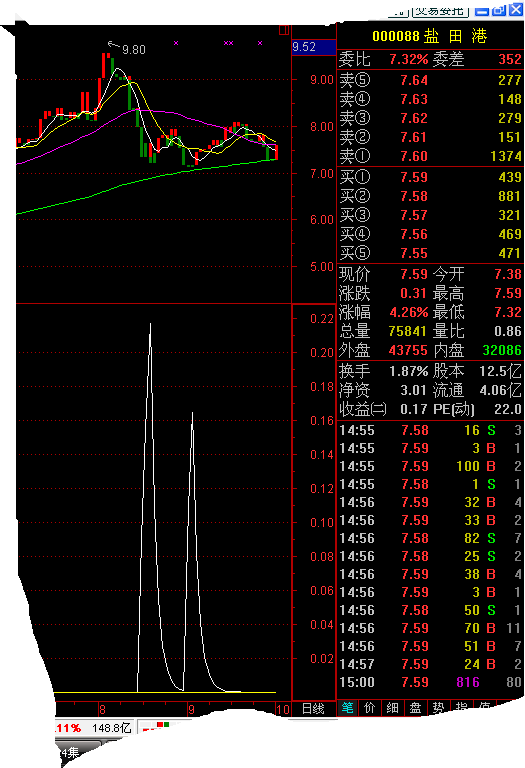Click the small red box icon above price axis
This screenshot has width=525, height=768.
[x=284, y=30]
